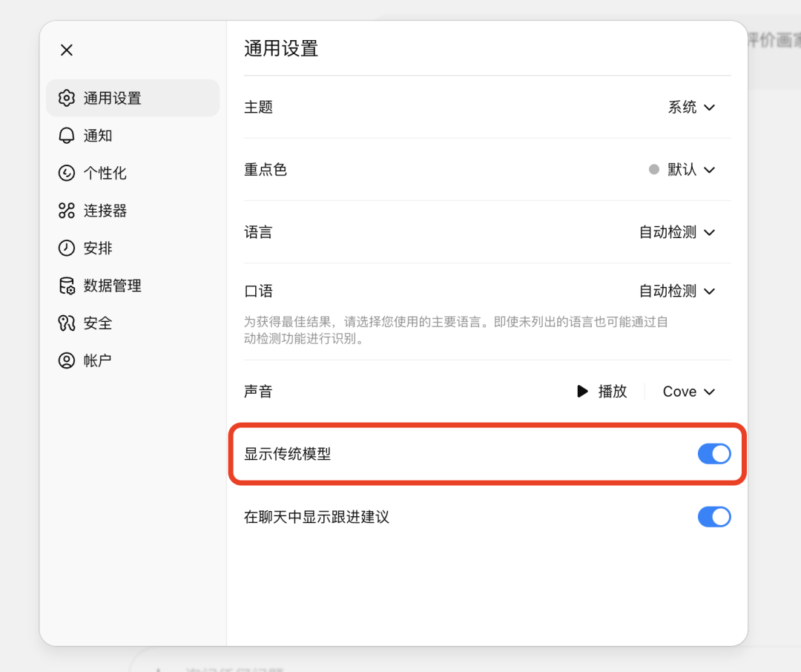The width and height of the screenshot is (801, 672).
Task: Click the bell icon beside 通知
Action: click(67, 136)
